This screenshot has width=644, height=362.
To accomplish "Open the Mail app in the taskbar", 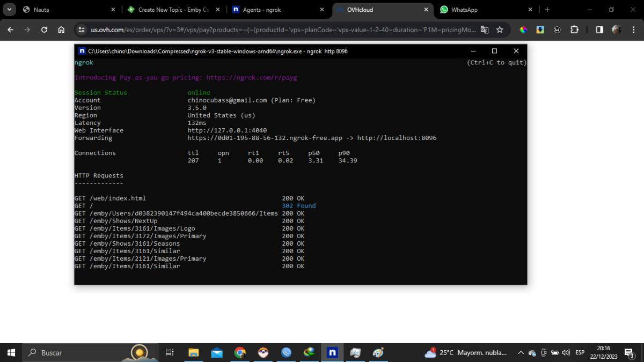I will 217,352.
